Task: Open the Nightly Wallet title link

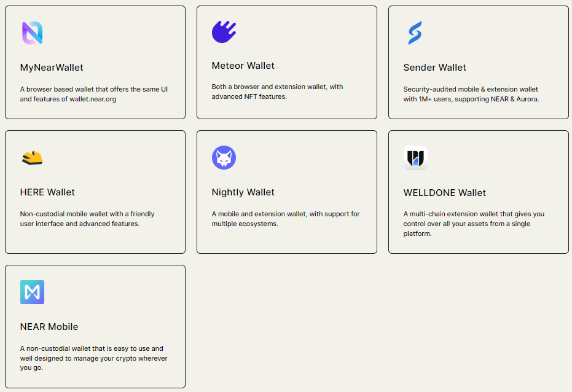Action: [243, 192]
